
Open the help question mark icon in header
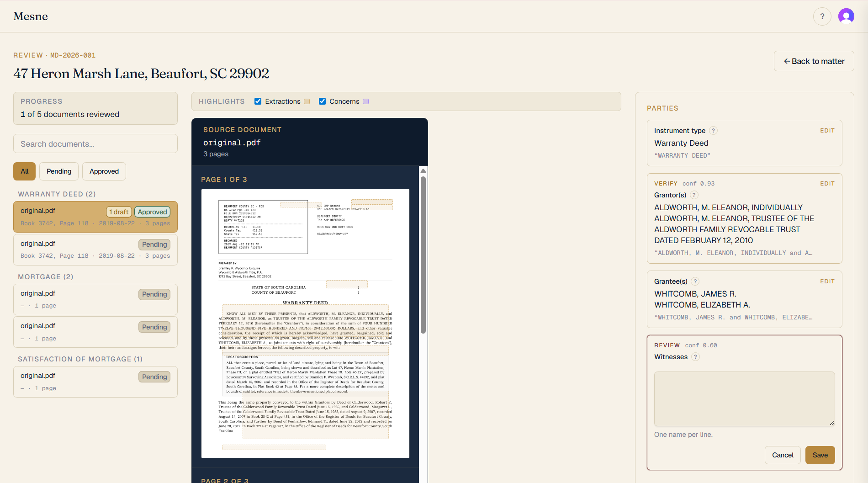[x=822, y=16]
